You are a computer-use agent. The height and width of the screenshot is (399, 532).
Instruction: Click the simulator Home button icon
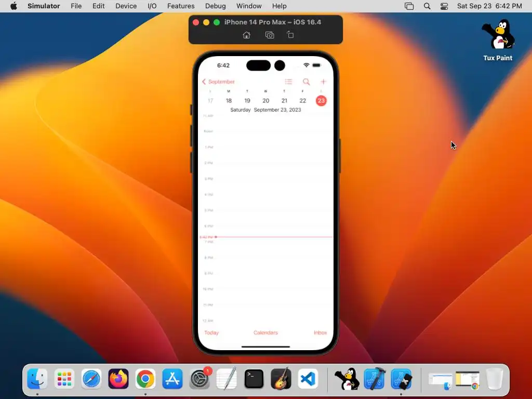coord(247,35)
